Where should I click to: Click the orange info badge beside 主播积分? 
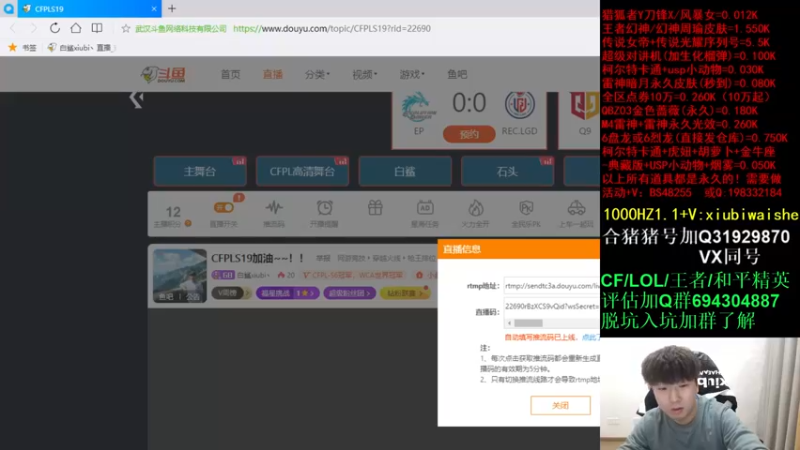[188, 223]
